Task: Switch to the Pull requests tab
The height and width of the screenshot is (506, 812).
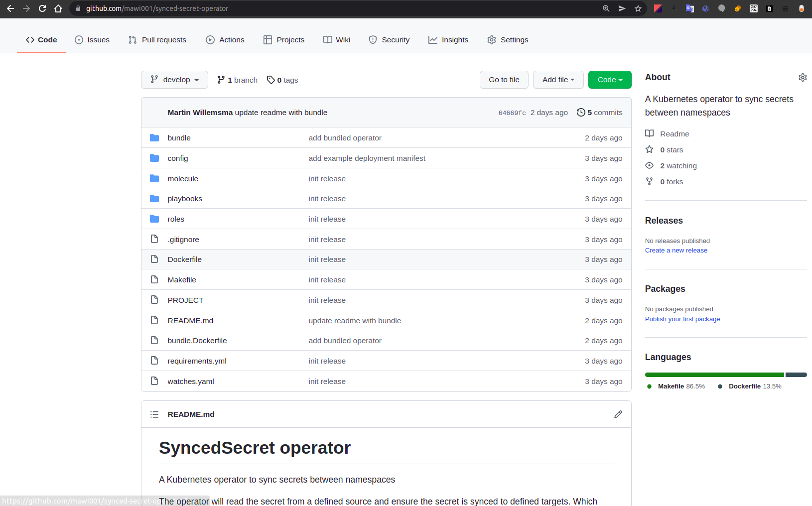Action: click(x=157, y=40)
